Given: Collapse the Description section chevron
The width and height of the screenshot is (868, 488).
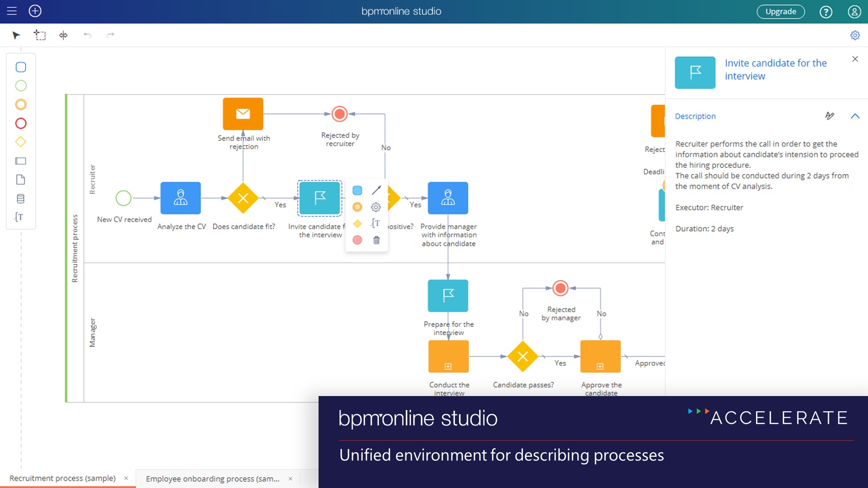Looking at the screenshot, I should point(855,116).
